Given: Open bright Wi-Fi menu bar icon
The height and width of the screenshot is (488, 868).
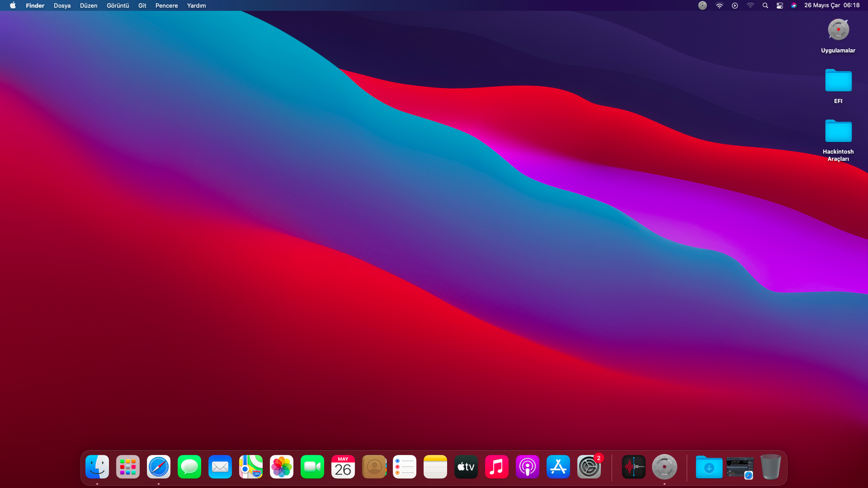Looking at the screenshot, I should [x=719, y=5].
